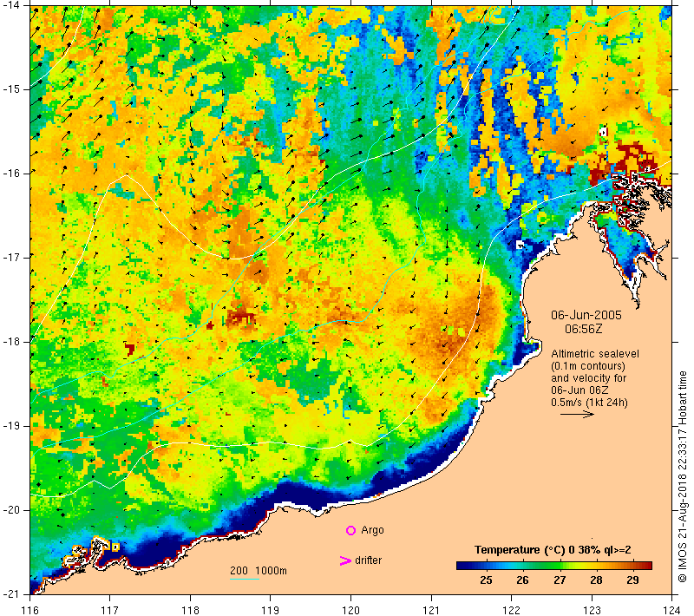Click the date text '06-Jun-2005'
The width and height of the screenshot is (694, 616).
586,315
